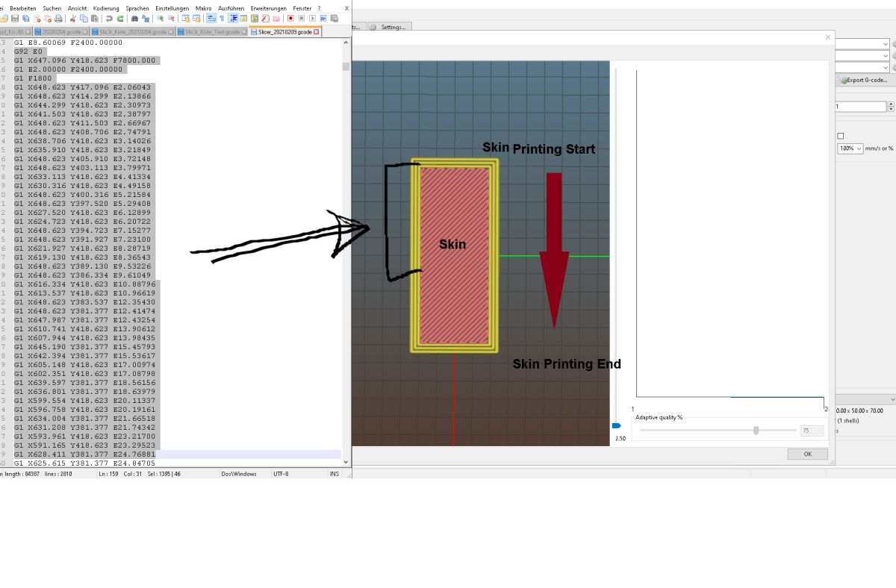Run macro multiple times icon
This screenshot has height=588, width=896.
click(x=323, y=18)
